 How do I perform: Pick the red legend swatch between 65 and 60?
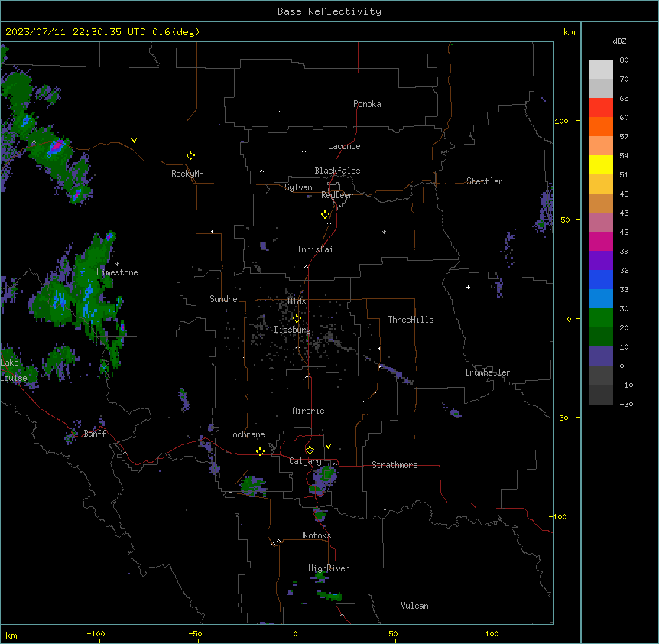pos(601,108)
